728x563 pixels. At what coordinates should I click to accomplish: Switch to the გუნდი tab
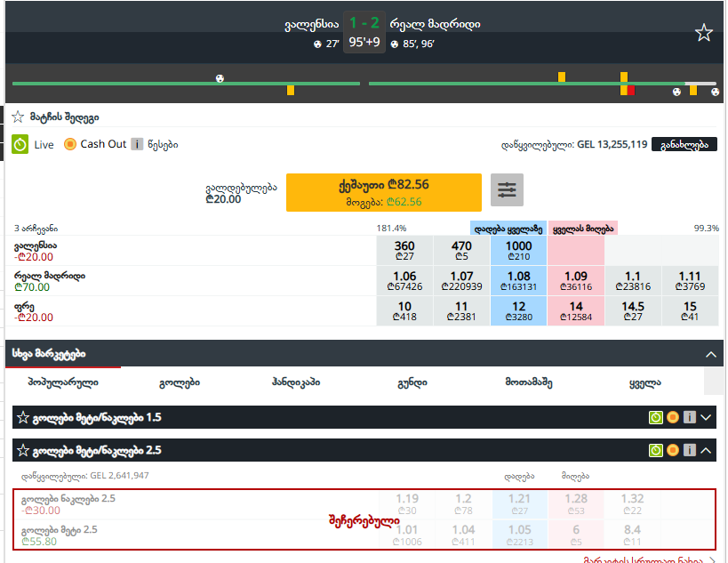[x=412, y=382]
